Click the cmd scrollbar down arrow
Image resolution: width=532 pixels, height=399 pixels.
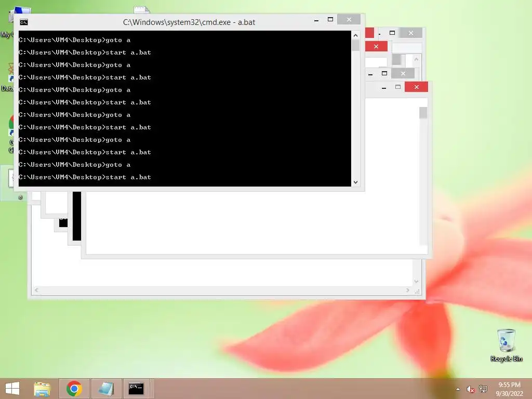point(355,182)
